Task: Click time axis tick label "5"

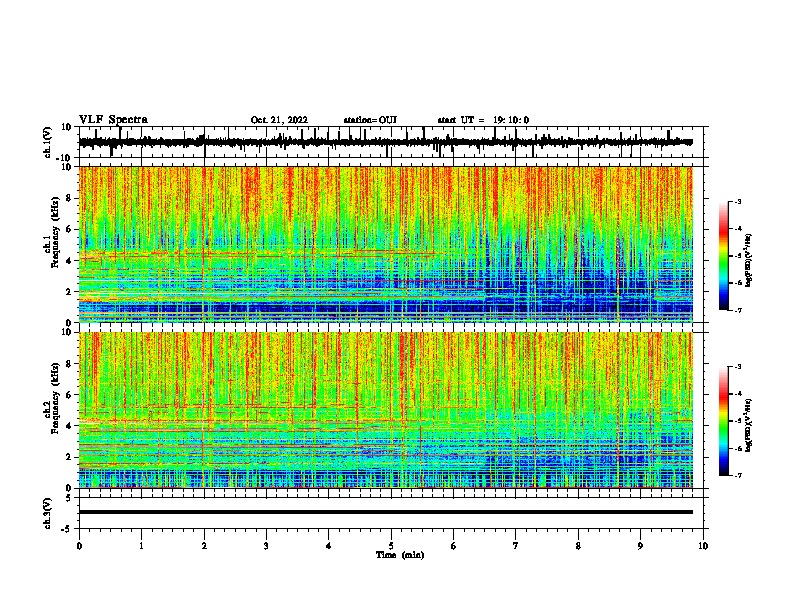Action: tap(391, 546)
